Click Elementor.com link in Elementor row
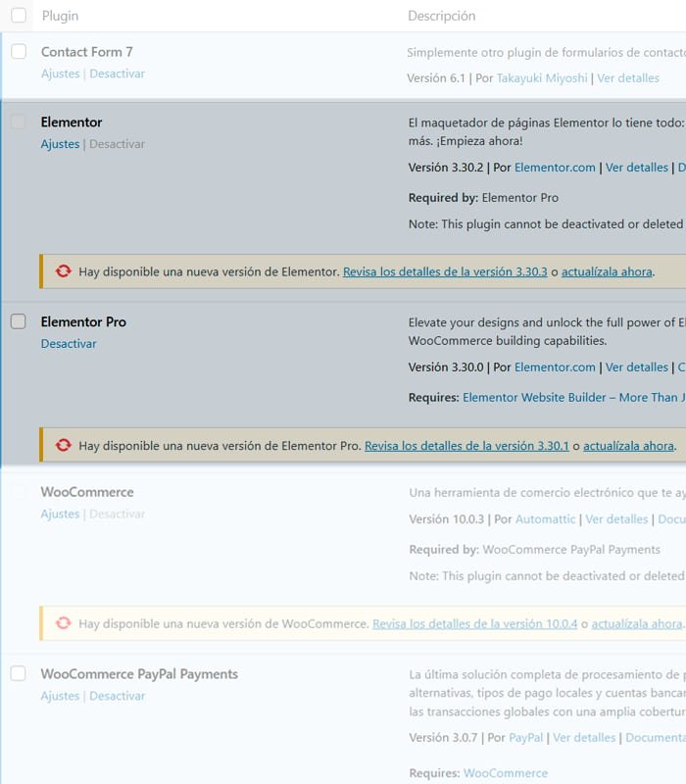This screenshot has height=784, width=686. coord(555,167)
